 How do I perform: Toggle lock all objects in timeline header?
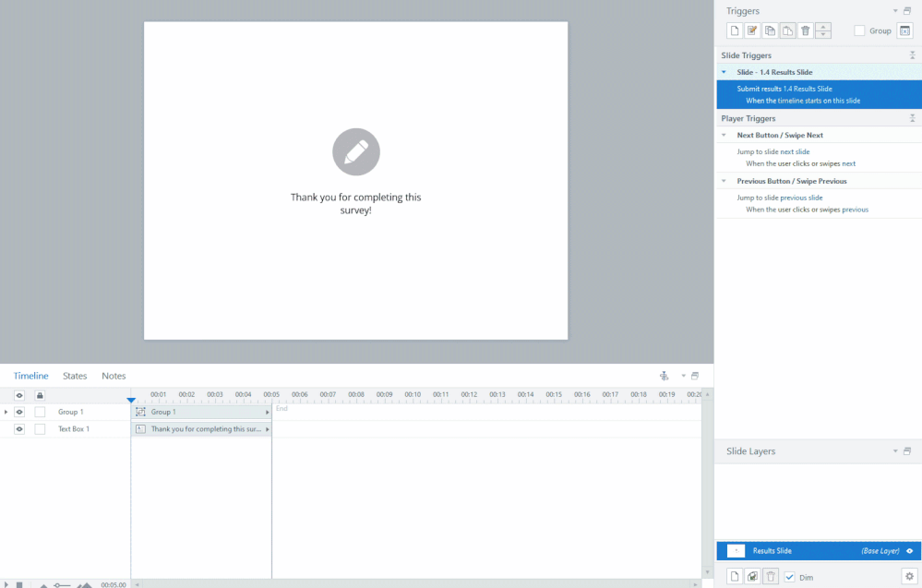click(40, 396)
